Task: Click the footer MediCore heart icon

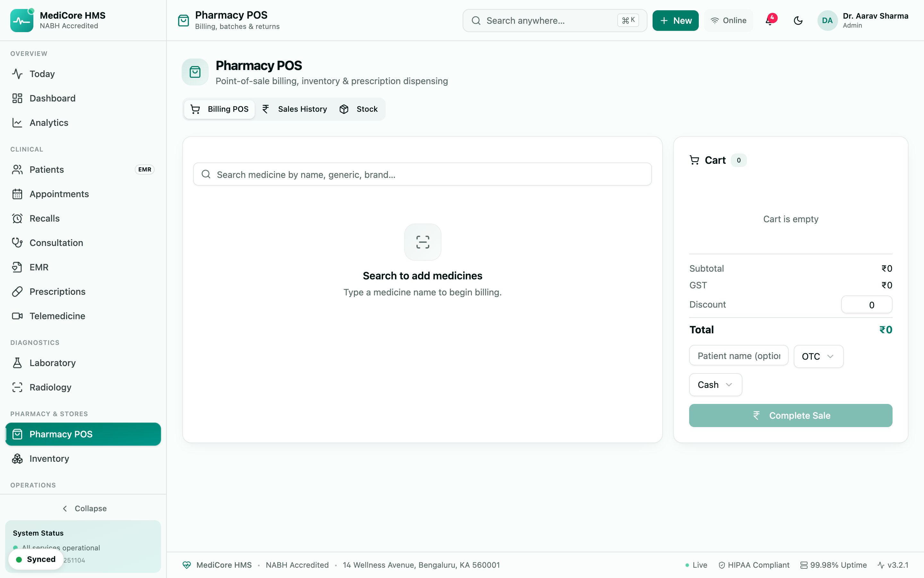Action: pos(187,565)
